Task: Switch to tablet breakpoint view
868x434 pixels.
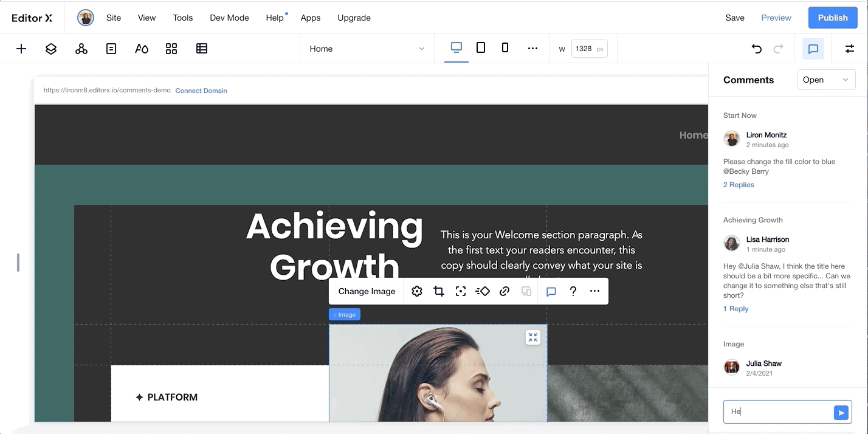Action: [x=481, y=47]
